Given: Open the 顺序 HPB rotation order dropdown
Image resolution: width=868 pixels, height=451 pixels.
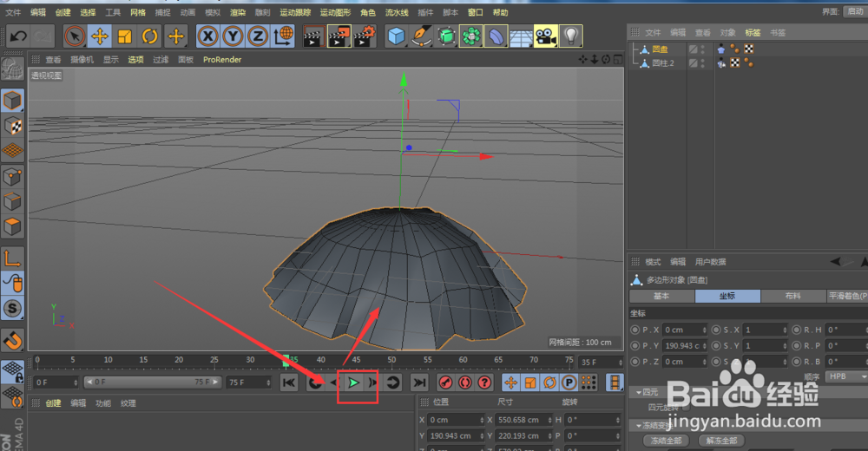Looking at the screenshot, I should pos(846,376).
